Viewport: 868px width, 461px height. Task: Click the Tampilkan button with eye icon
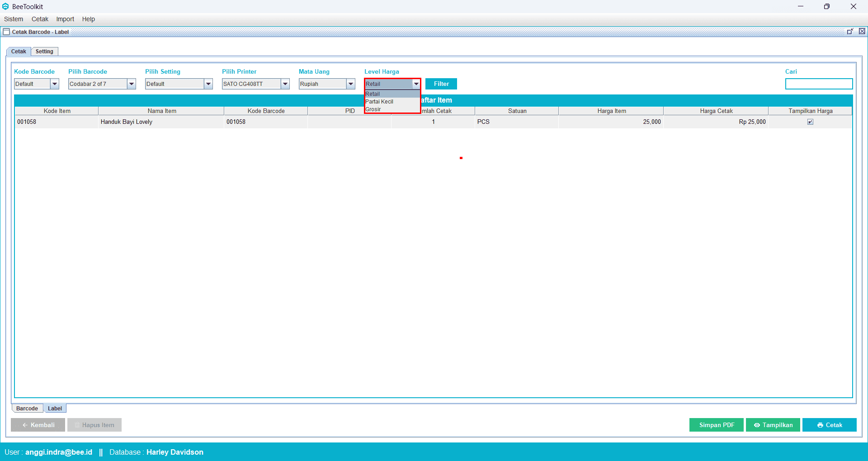coord(773,425)
